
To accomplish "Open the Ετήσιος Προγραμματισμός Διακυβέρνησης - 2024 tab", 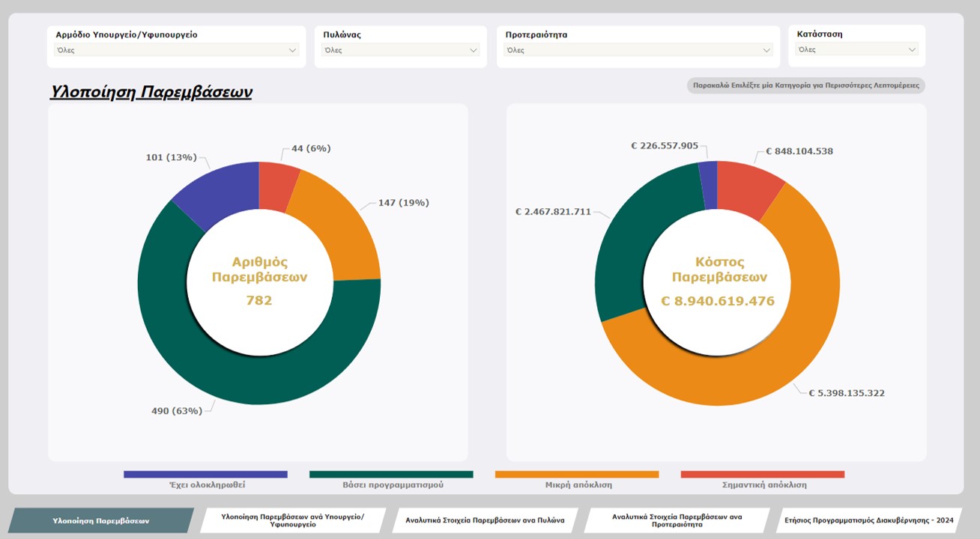I will (x=868, y=520).
